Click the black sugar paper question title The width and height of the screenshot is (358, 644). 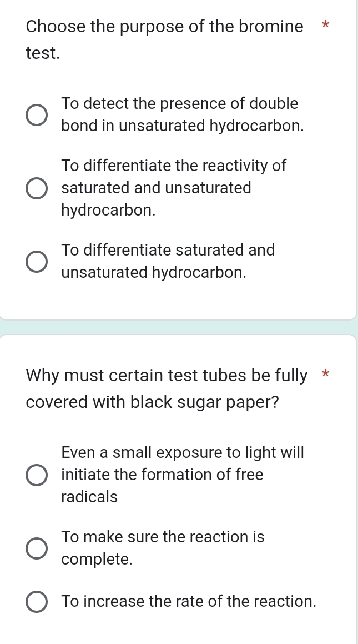pyautogui.click(x=167, y=375)
